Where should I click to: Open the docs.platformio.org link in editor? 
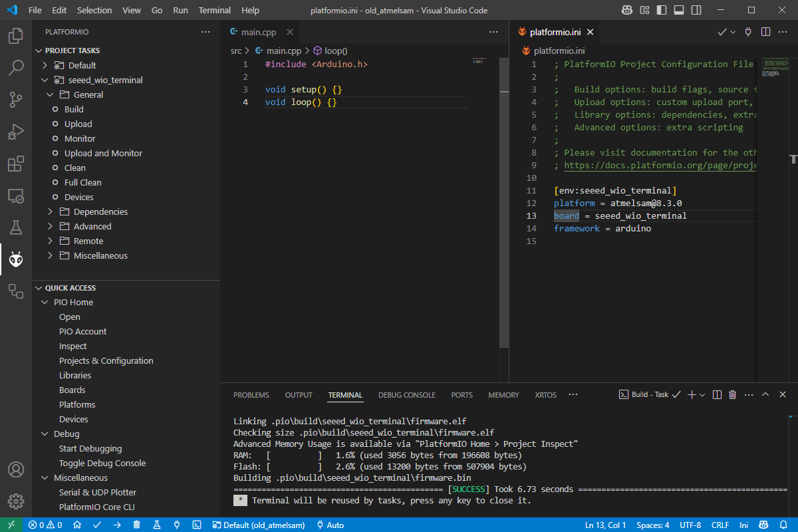[x=660, y=165]
